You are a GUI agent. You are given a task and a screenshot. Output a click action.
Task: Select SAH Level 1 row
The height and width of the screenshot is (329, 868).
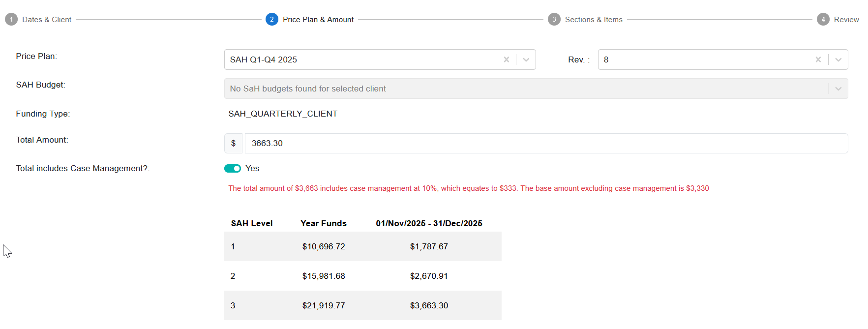362,246
